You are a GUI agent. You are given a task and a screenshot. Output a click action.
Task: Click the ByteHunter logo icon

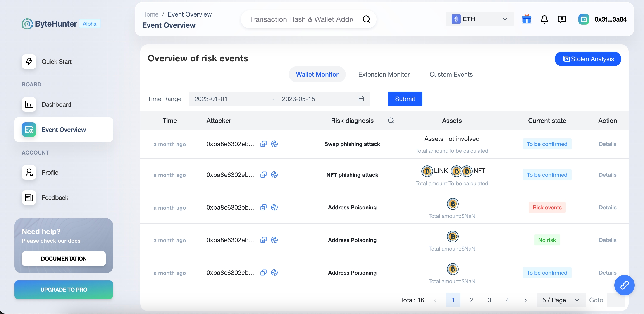tap(27, 24)
